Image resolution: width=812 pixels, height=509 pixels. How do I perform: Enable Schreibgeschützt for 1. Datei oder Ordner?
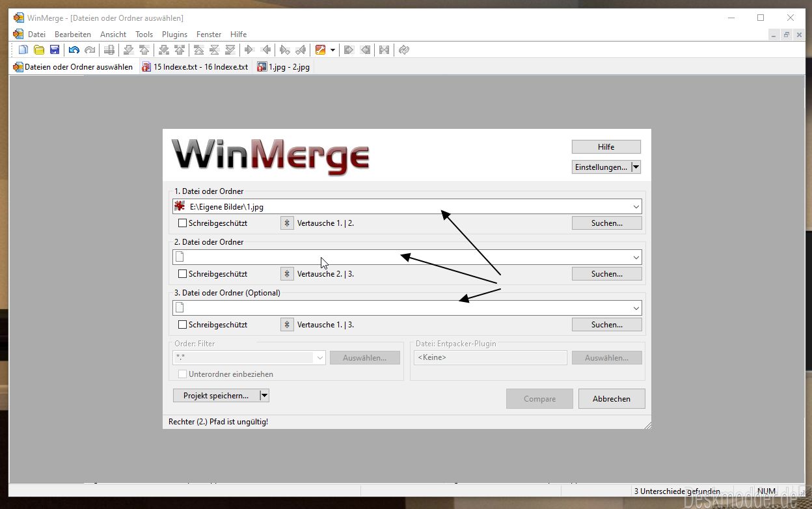point(183,223)
